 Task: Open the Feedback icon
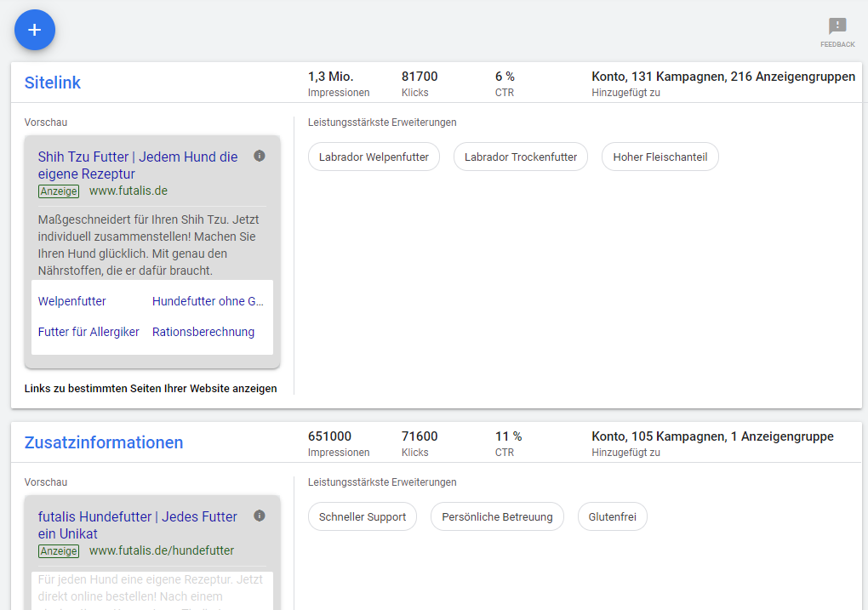coord(837,31)
